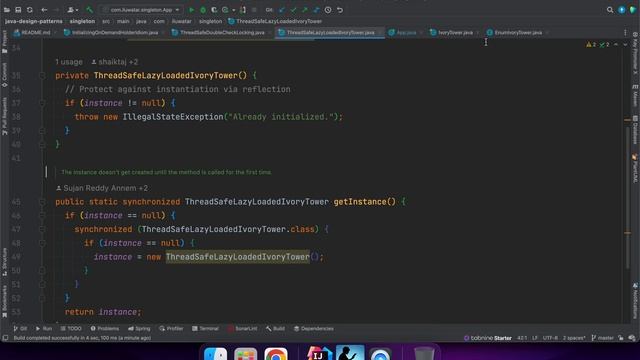Jump to the next highlighted problem arrow
640x360 pixels.
[625, 44]
